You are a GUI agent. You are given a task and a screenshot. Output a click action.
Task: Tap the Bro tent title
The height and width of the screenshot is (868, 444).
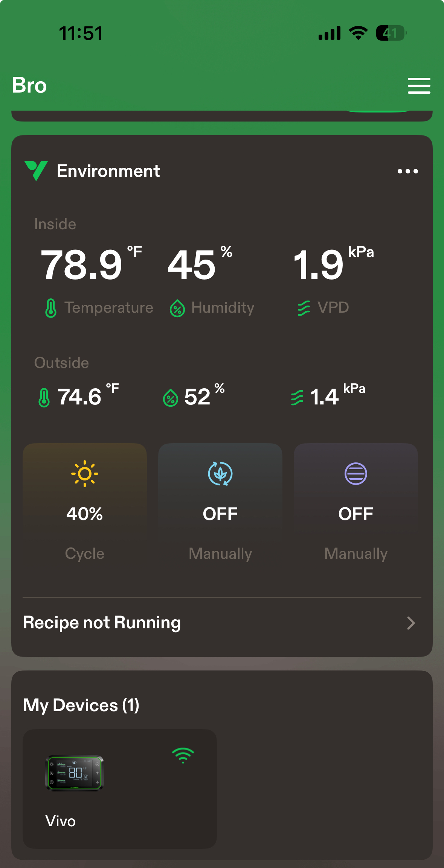tap(29, 85)
